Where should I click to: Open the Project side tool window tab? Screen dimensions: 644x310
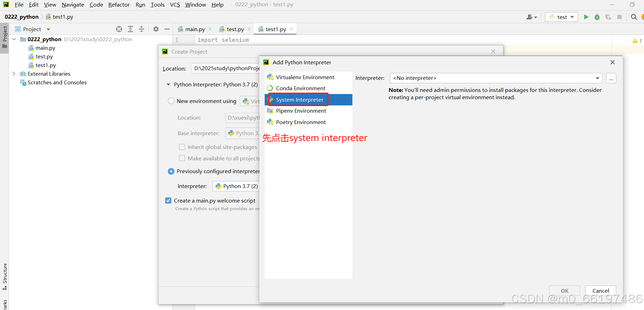[4, 38]
